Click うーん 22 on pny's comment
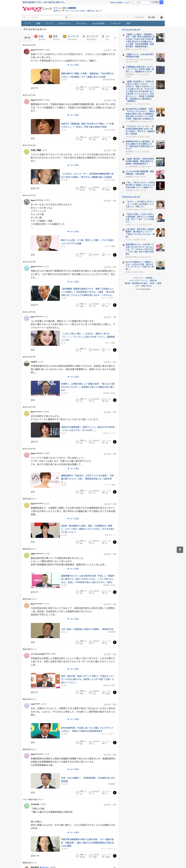Screen dimensions: 186x868 106,88
